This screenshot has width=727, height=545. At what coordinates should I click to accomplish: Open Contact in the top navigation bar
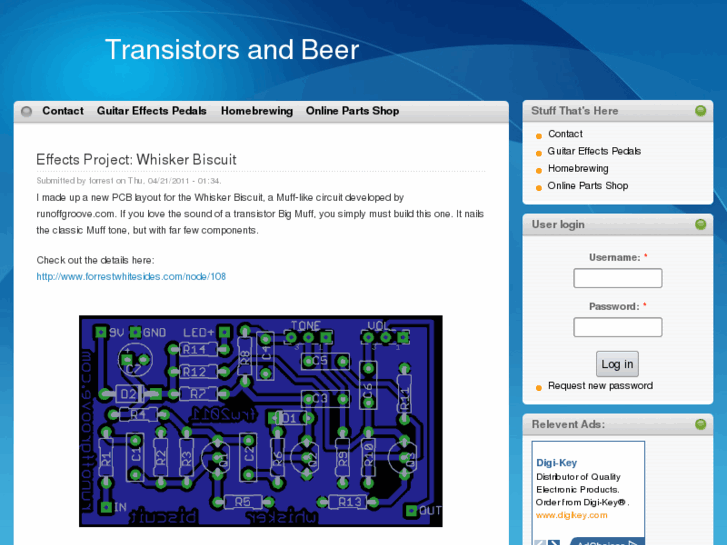tap(63, 111)
